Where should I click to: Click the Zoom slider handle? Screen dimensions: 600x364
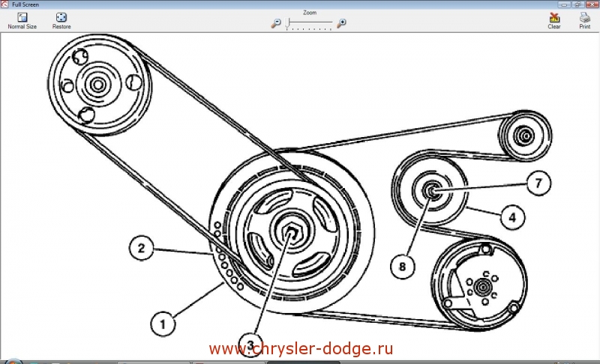click(288, 23)
